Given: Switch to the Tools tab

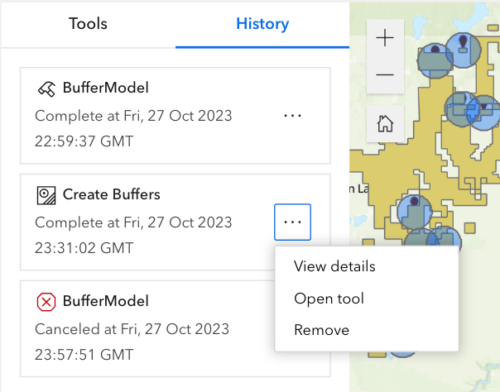Looking at the screenshot, I should tap(88, 24).
